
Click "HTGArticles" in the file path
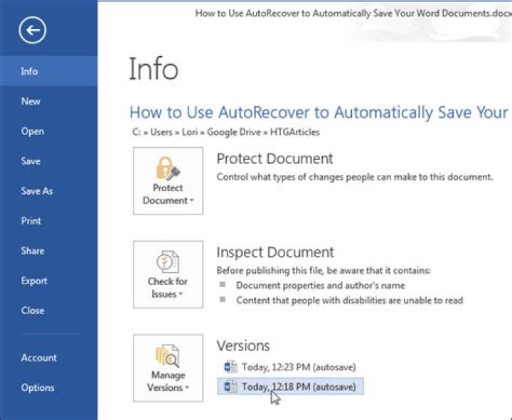coord(295,132)
